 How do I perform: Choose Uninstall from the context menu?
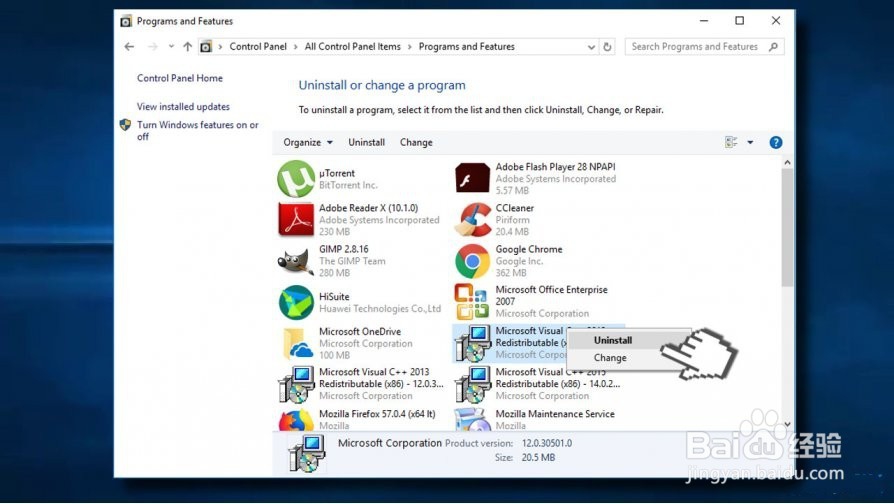613,340
